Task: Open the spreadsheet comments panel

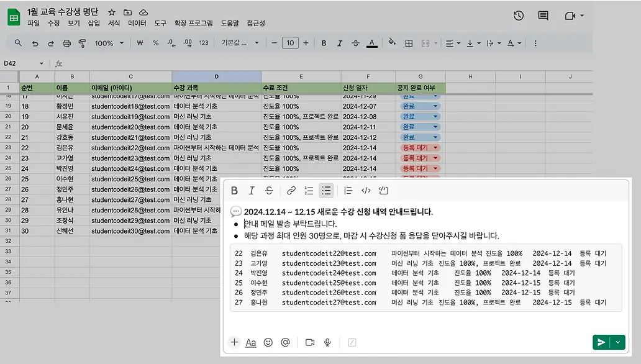Action: click(x=543, y=16)
